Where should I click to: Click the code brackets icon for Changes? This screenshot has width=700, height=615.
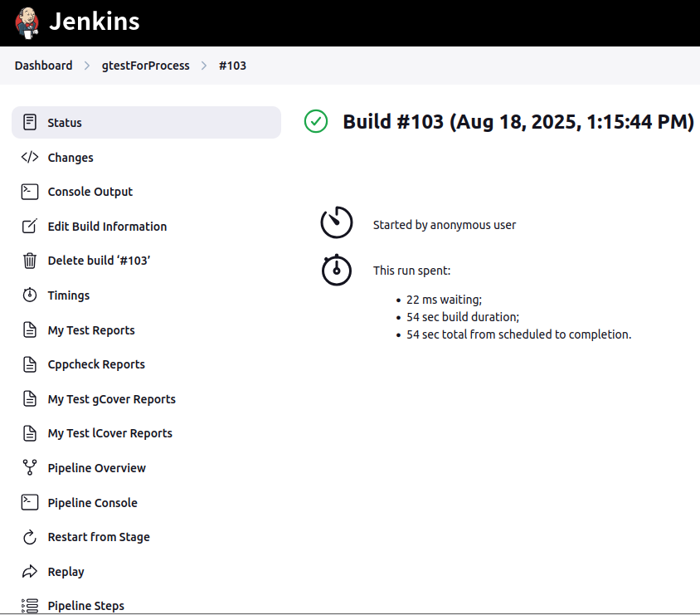(30, 157)
